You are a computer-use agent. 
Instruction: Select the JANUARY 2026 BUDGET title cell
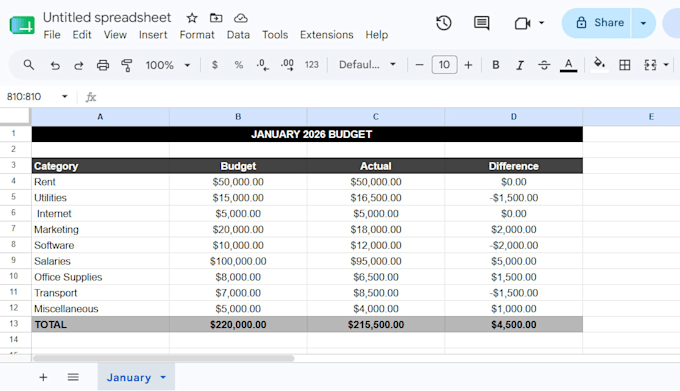click(x=307, y=134)
